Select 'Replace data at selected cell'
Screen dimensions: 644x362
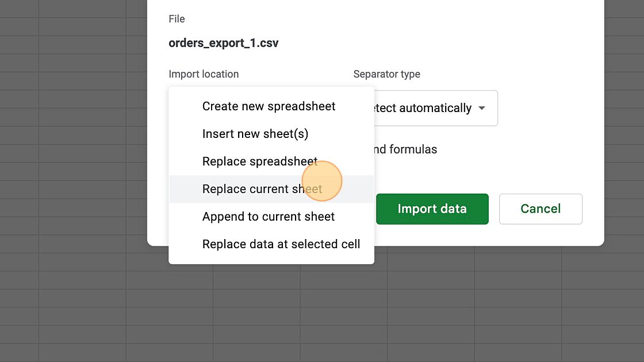[x=281, y=244]
